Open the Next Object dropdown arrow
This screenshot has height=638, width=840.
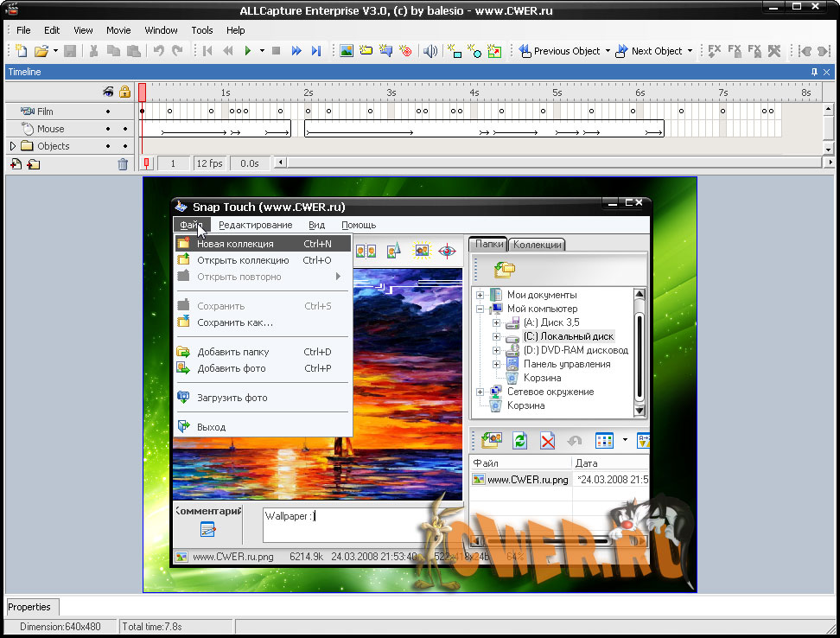point(690,51)
